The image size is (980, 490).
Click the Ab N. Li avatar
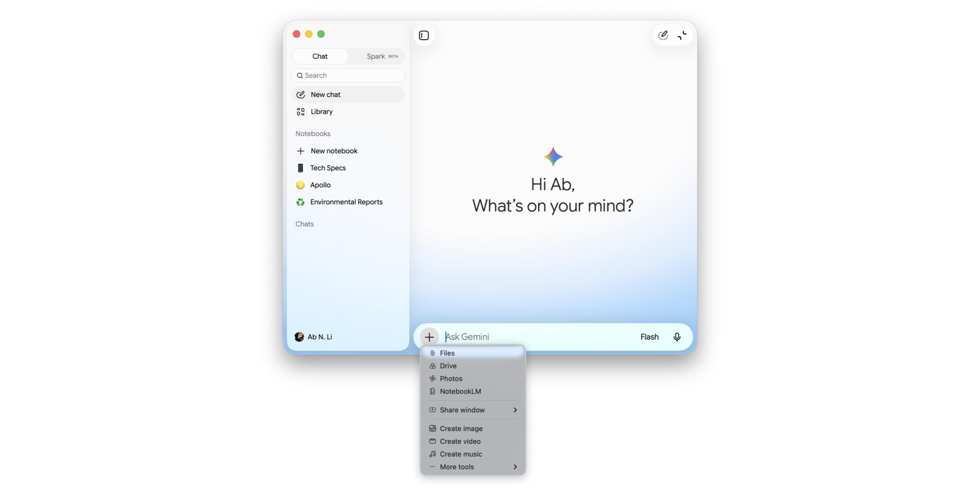click(299, 337)
